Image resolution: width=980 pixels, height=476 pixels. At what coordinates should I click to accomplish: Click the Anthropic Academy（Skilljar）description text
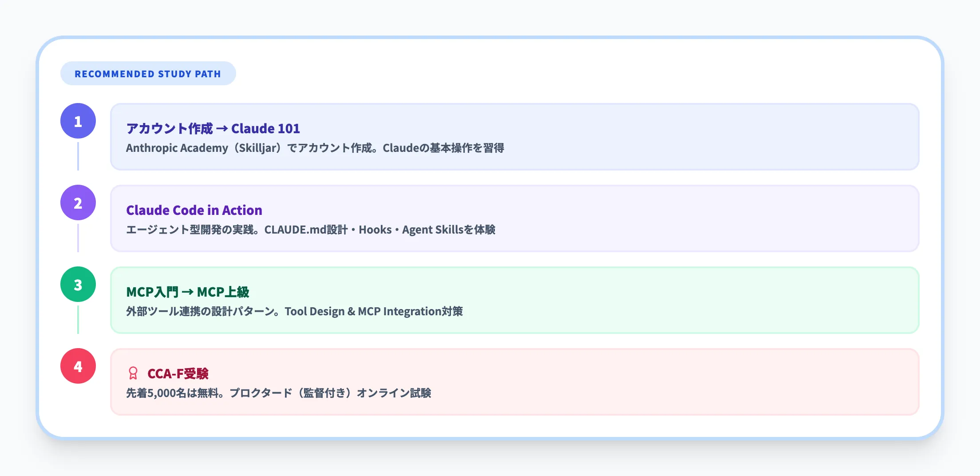203,148
